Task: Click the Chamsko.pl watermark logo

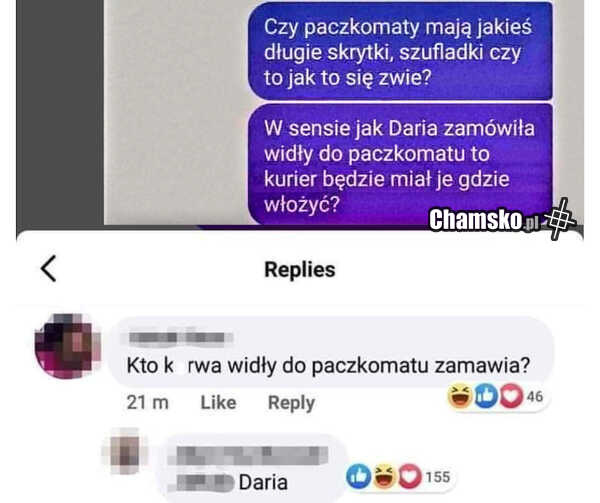Action: tap(484, 220)
